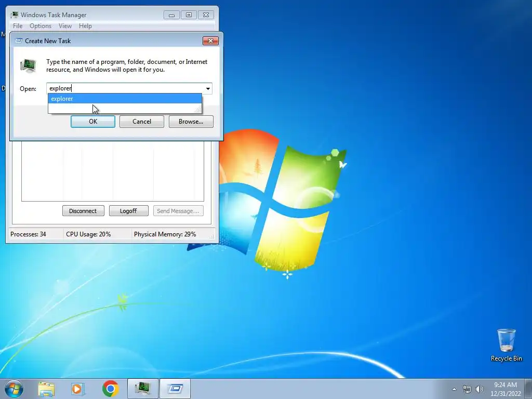Image resolution: width=532 pixels, height=399 pixels.
Task: Expand the Open combo box dropdown arrow
Action: pos(208,88)
